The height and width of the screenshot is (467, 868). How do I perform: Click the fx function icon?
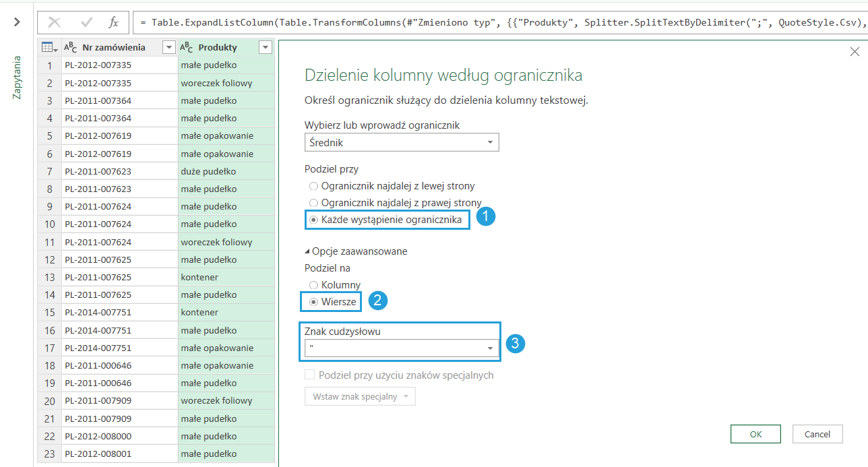pyautogui.click(x=114, y=22)
